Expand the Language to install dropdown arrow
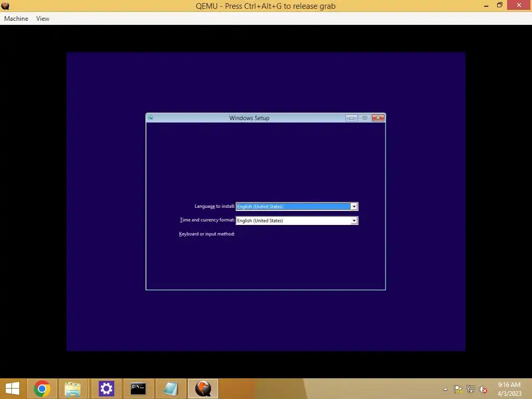Screen dimensions: 532x399 click(354, 206)
